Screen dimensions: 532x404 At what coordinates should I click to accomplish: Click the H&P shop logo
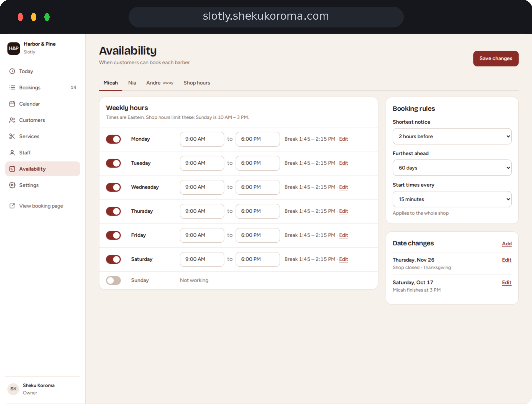14,48
